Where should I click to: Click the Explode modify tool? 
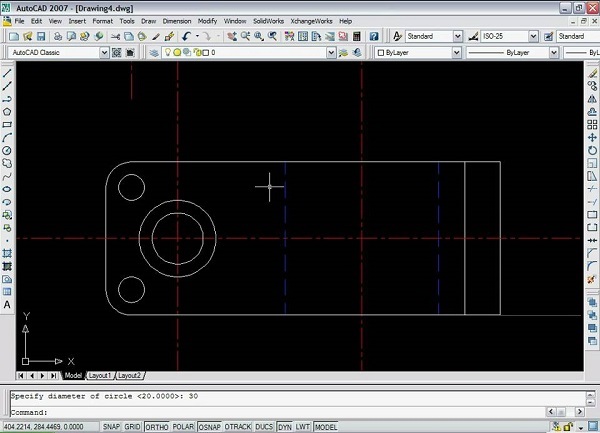point(592,279)
